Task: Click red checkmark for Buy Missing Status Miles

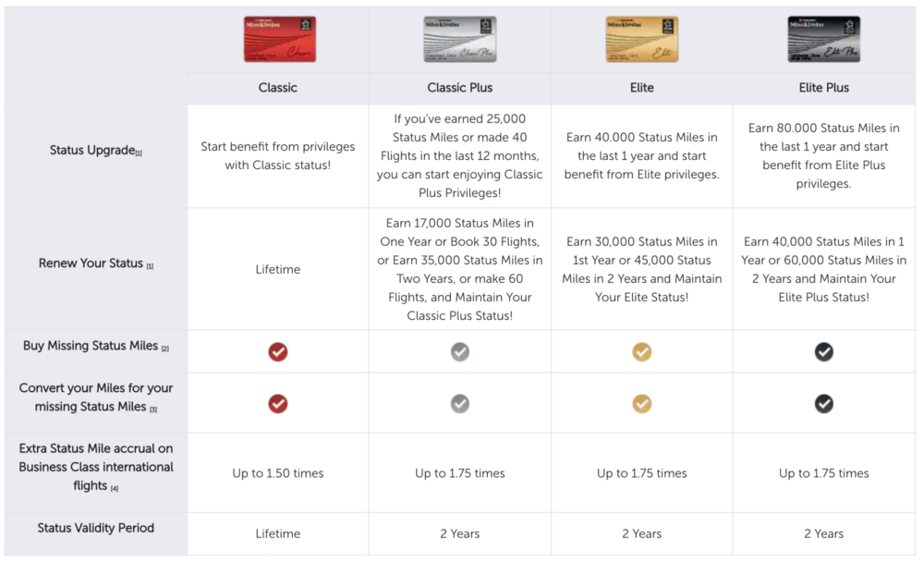Action: 278,351
